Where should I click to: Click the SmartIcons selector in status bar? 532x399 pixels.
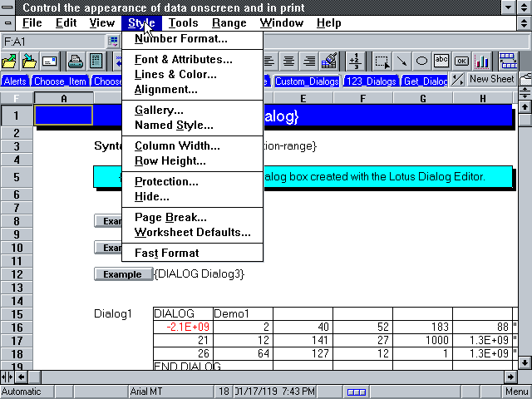coord(357,392)
